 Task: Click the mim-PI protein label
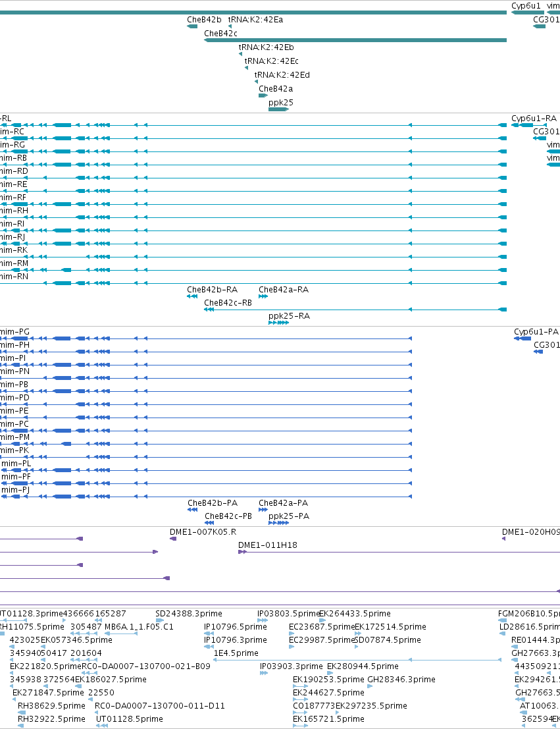coord(13,358)
